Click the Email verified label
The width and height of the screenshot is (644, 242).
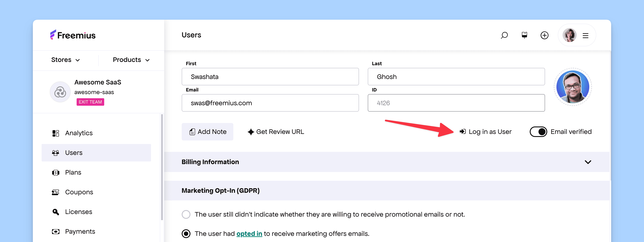tap(571, 132)
